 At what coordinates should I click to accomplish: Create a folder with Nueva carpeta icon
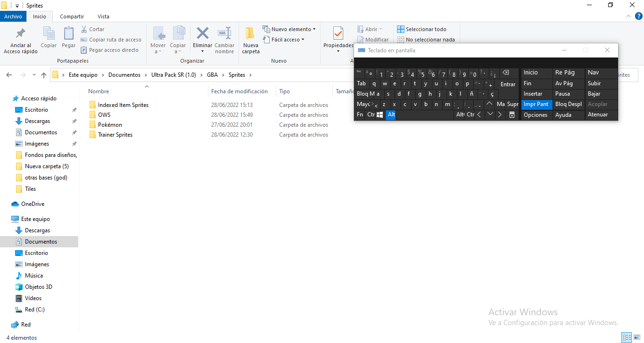tap(250, 33)
